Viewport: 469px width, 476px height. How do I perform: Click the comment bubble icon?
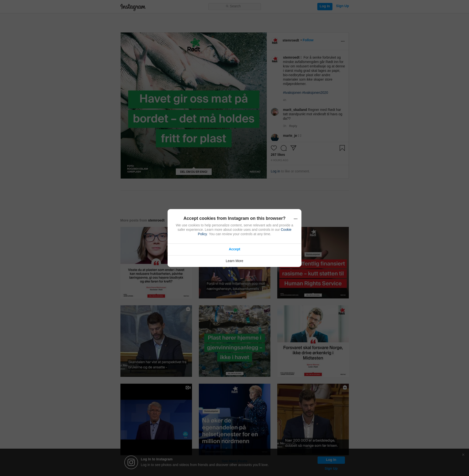pyautogui.click(x=284, y=148)
